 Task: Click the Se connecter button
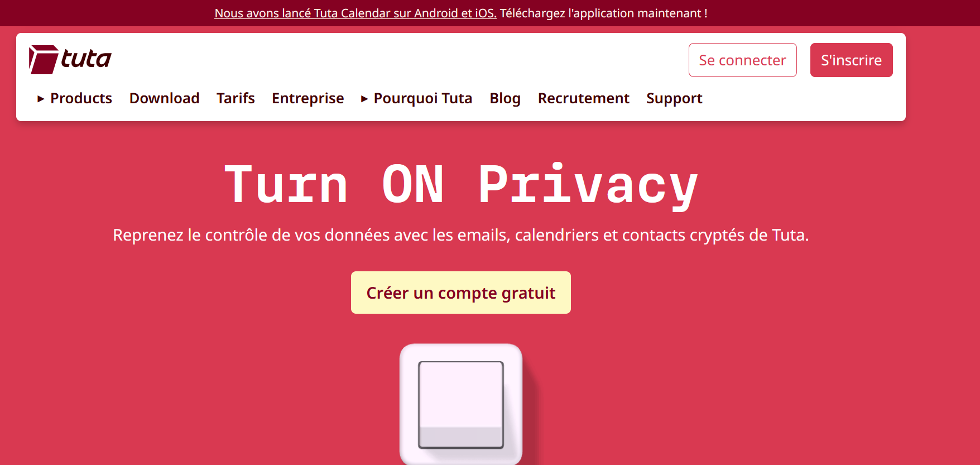click(742, 60)
